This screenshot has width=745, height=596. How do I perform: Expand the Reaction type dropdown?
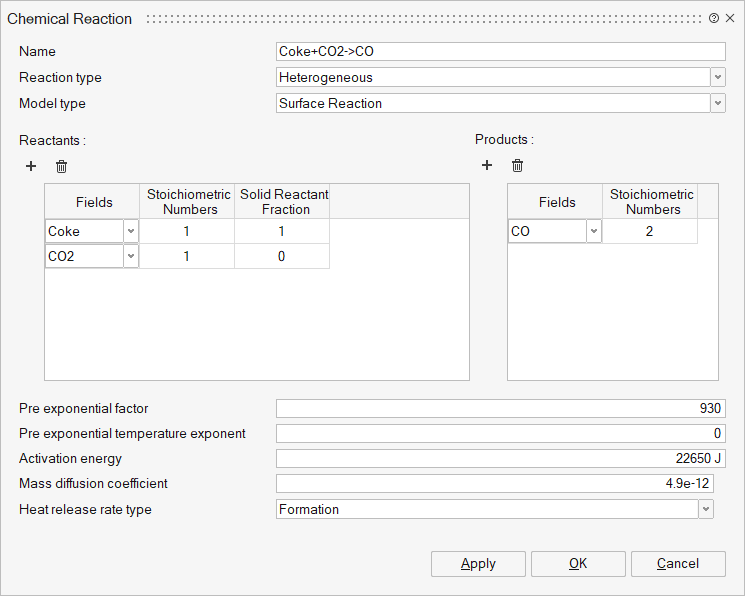tap(718, 77)
